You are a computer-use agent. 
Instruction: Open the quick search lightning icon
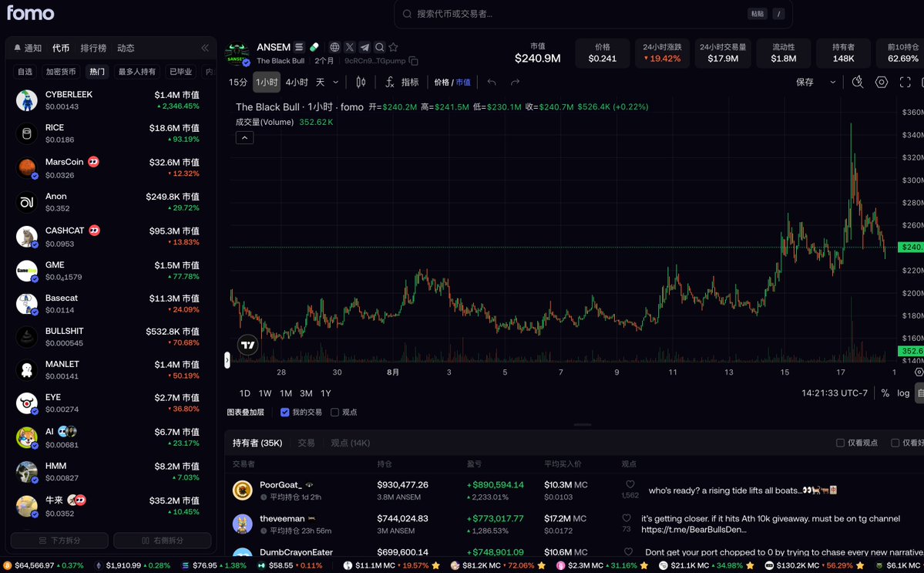click(858, 83)
